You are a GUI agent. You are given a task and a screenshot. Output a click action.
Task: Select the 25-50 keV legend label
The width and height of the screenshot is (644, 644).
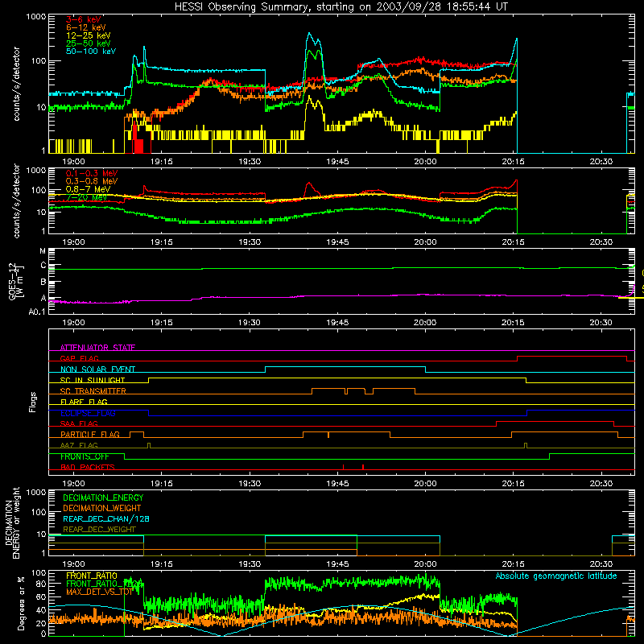pos(89,43)
